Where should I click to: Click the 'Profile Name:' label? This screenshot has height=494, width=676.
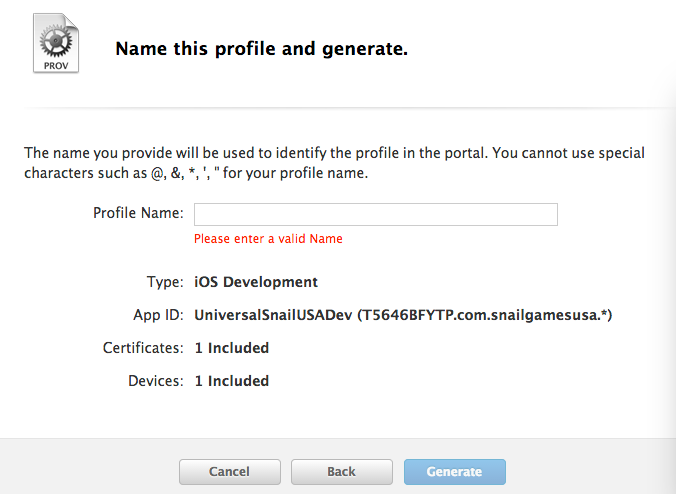(x=138, y=213)
